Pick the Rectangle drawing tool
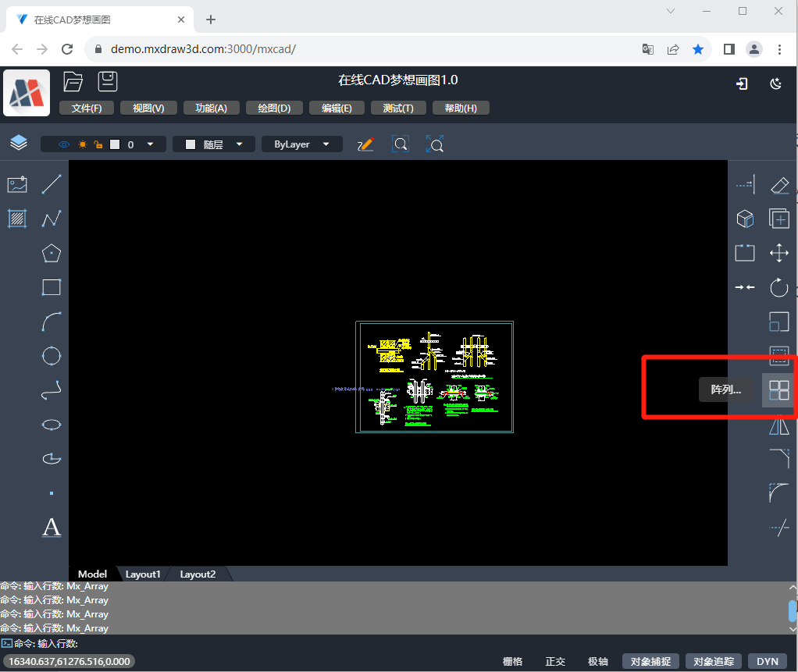 52,287
